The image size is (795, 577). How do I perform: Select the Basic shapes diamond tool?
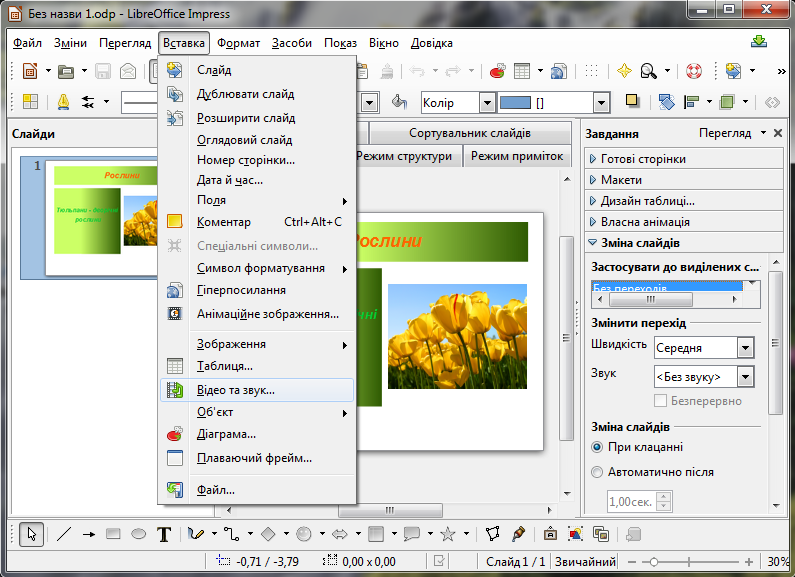[x=268, y=534]
